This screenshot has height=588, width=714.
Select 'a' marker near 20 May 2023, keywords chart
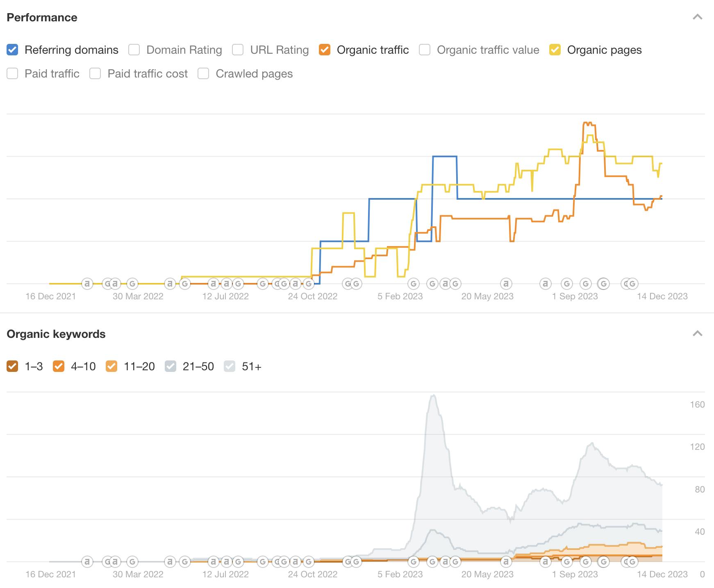click(x=506, y=561)
